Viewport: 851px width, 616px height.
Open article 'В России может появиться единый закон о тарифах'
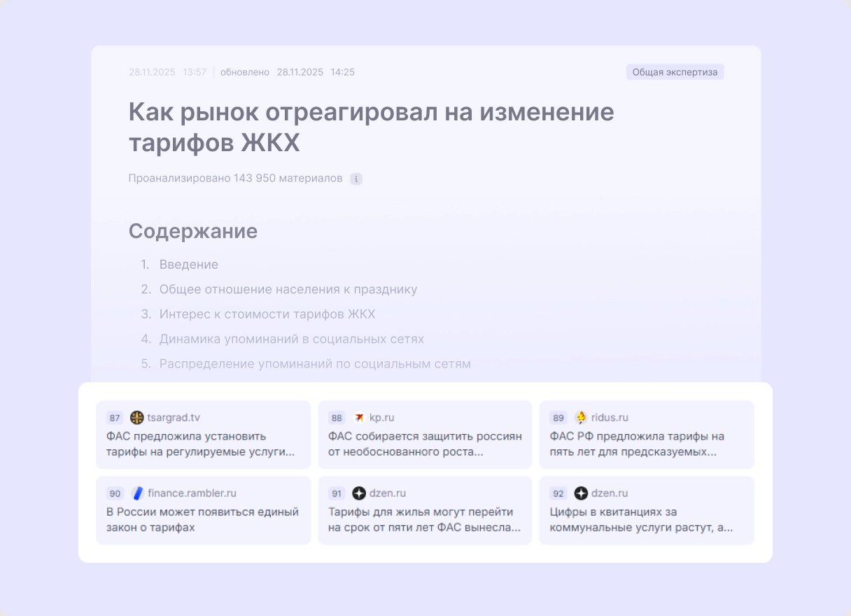[203, 519]
